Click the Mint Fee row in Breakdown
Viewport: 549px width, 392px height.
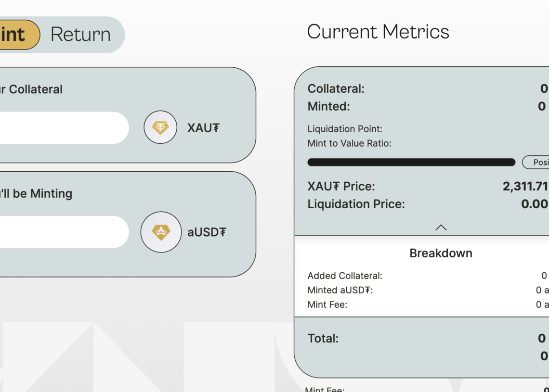(x=428, y=304)
